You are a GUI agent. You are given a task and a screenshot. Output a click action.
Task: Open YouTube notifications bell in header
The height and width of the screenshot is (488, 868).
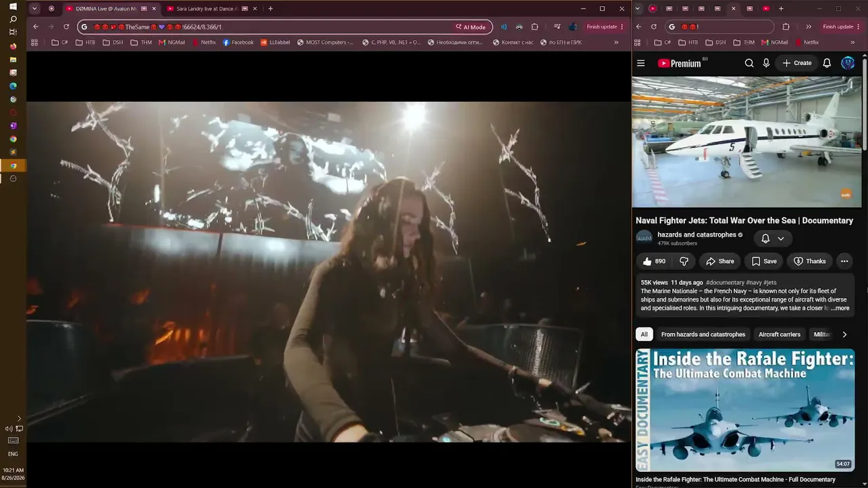(x=827, y=63)
